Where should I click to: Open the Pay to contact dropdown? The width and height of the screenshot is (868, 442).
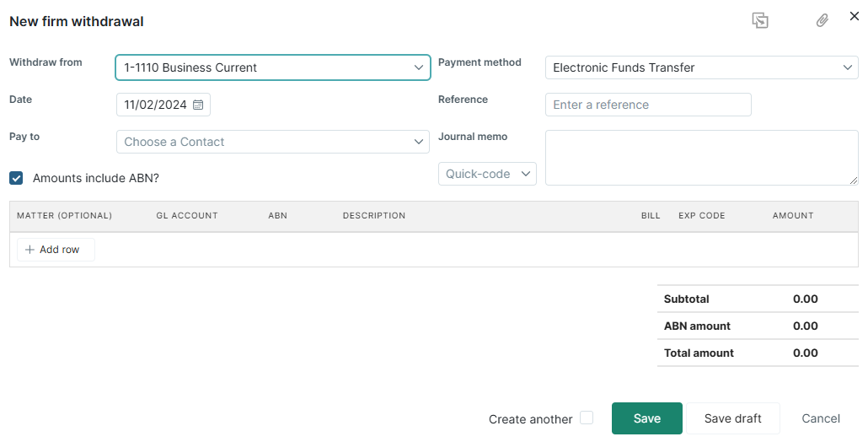click(273, 142)
